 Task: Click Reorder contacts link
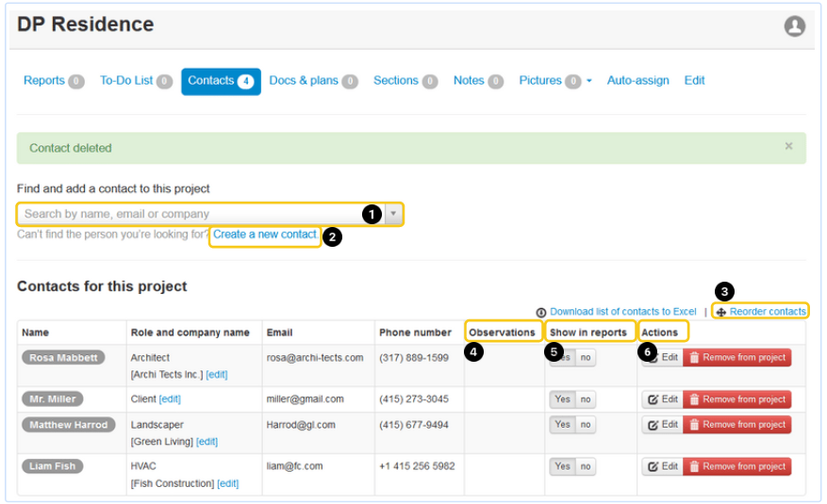point(768,312)
